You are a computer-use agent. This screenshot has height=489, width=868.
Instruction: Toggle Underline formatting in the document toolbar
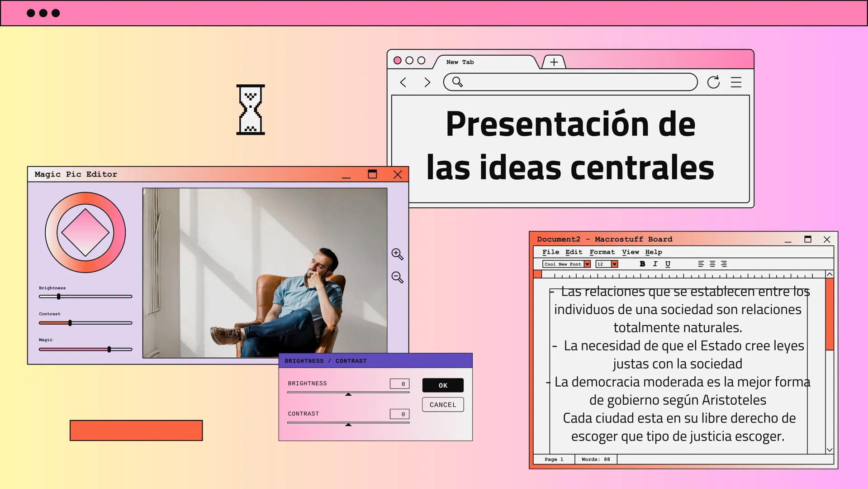[x=668, y=264]
